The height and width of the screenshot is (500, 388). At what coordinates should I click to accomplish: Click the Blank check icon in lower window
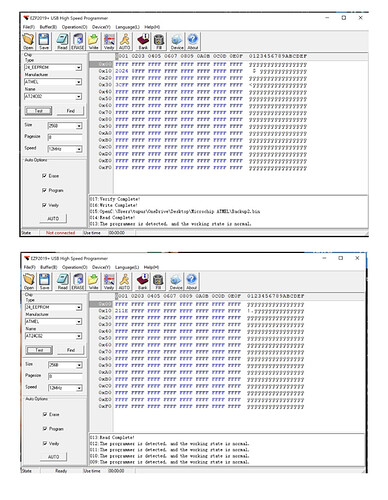tap(143, 281)
